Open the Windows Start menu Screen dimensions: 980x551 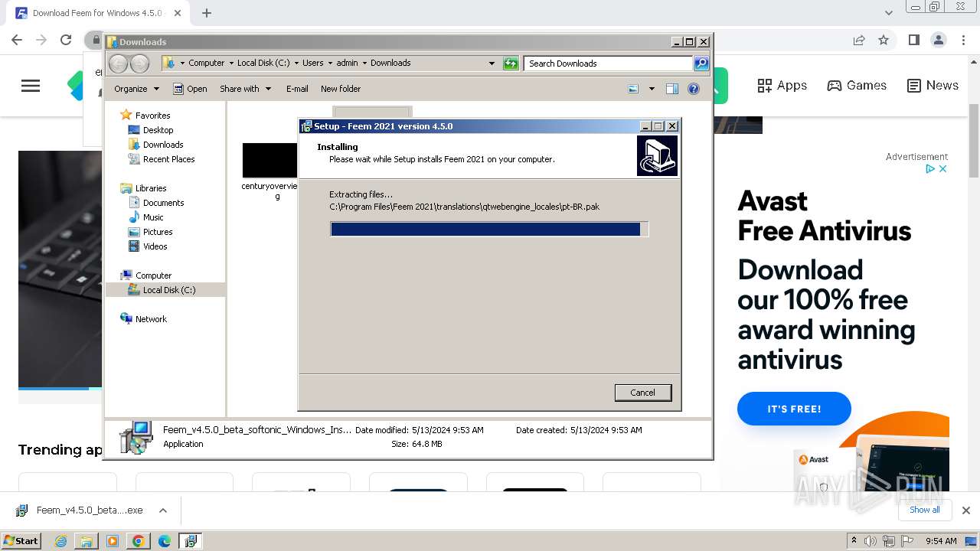[x=21, y=540]
